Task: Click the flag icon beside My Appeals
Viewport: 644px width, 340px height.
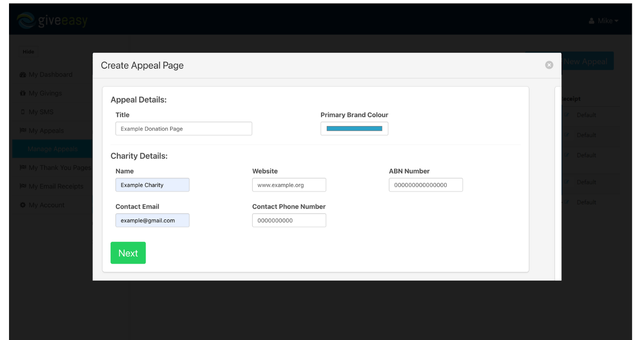Action: pos(22,130)
